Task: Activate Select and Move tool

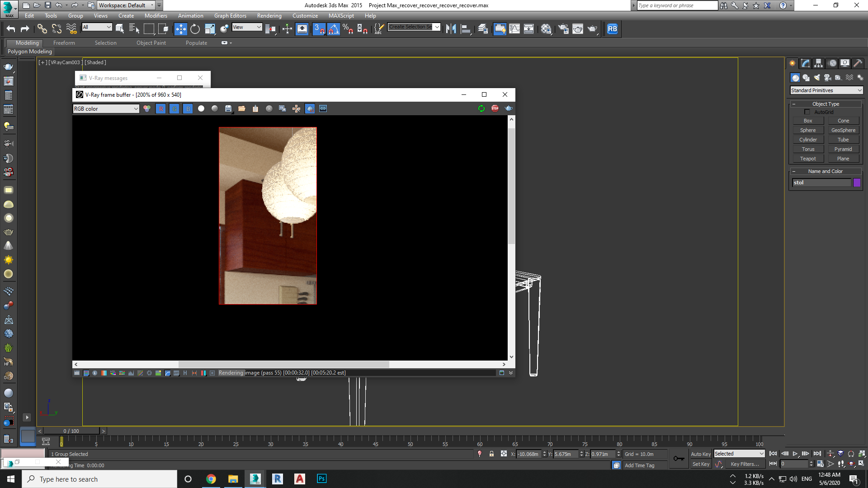Action: (x=180, y=29)
